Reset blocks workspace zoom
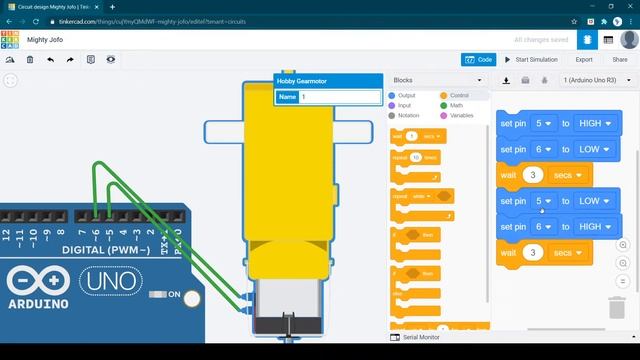Viewport: 640px width, 360px height. click(623, 281)
